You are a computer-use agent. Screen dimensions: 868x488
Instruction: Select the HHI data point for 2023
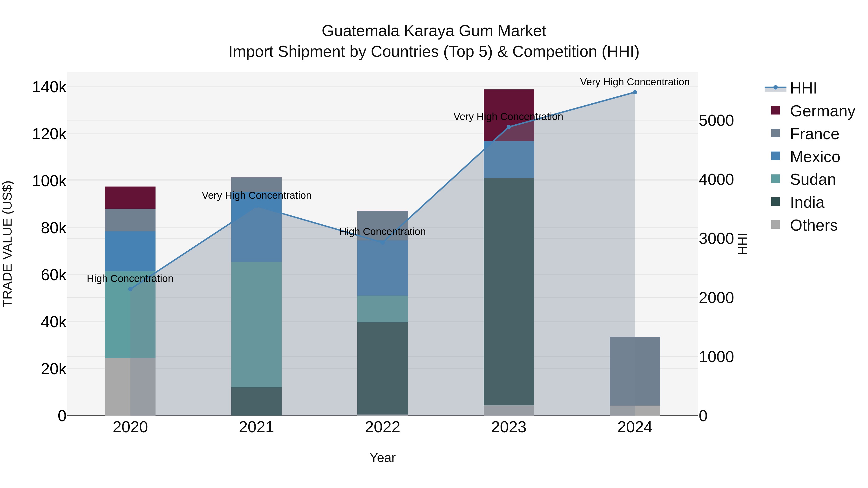coord(509,127)
